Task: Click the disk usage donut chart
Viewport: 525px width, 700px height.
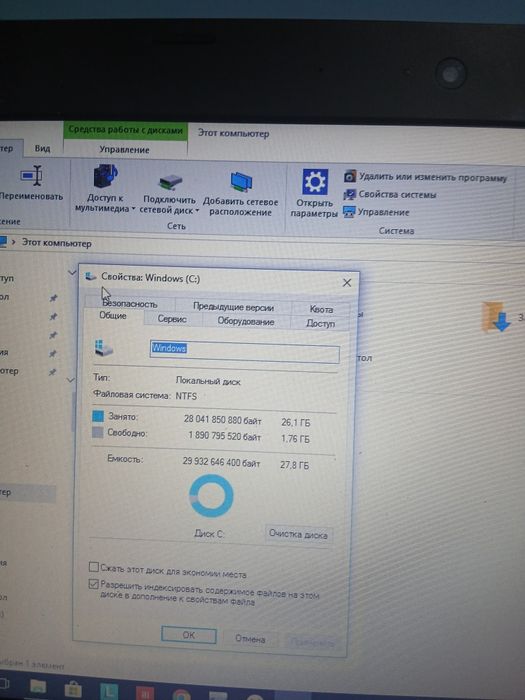Action: click(211, 496)
